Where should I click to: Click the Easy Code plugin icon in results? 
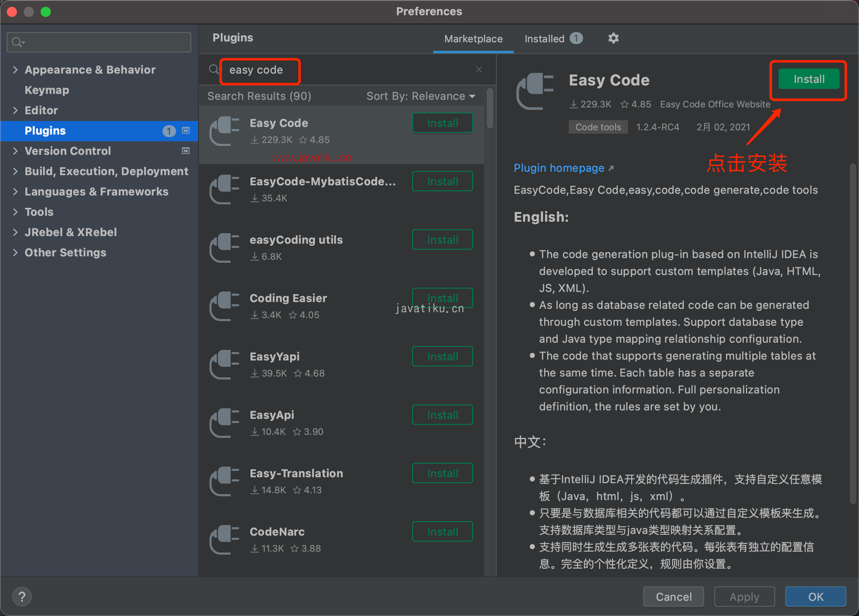[x=224, y=131]
